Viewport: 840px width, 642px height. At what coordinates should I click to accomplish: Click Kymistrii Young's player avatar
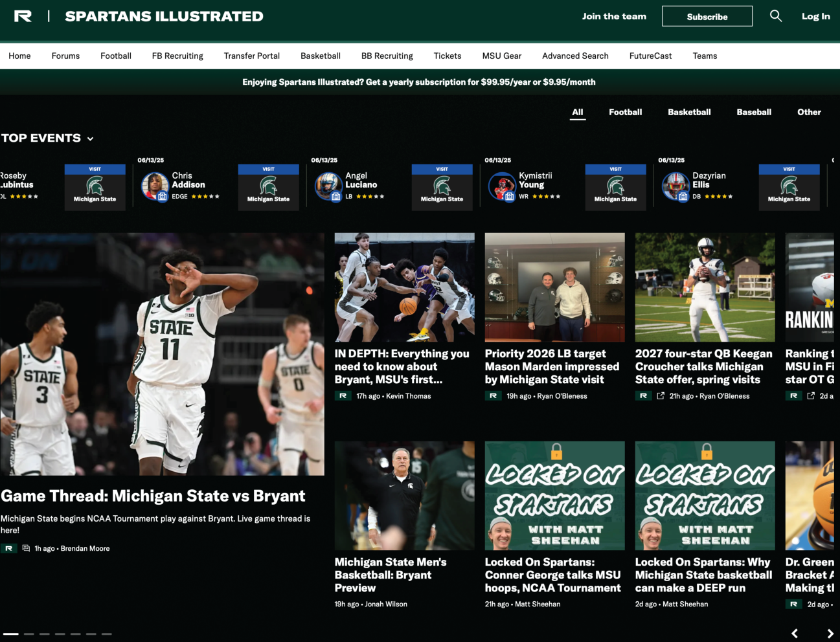[x=502, y=186]
